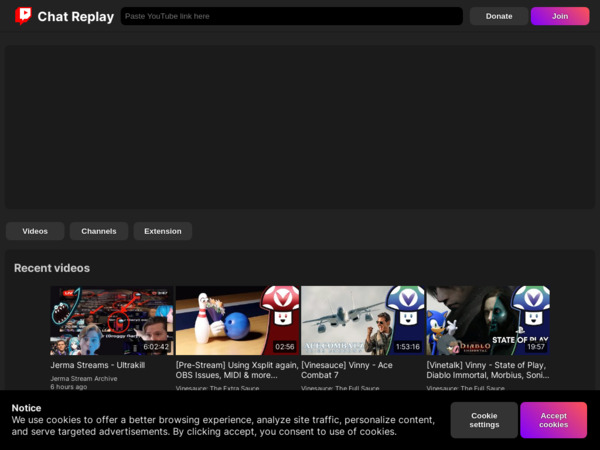Click the Notice heading in cookie banner
600x450 pixels.
pos(26,408)
